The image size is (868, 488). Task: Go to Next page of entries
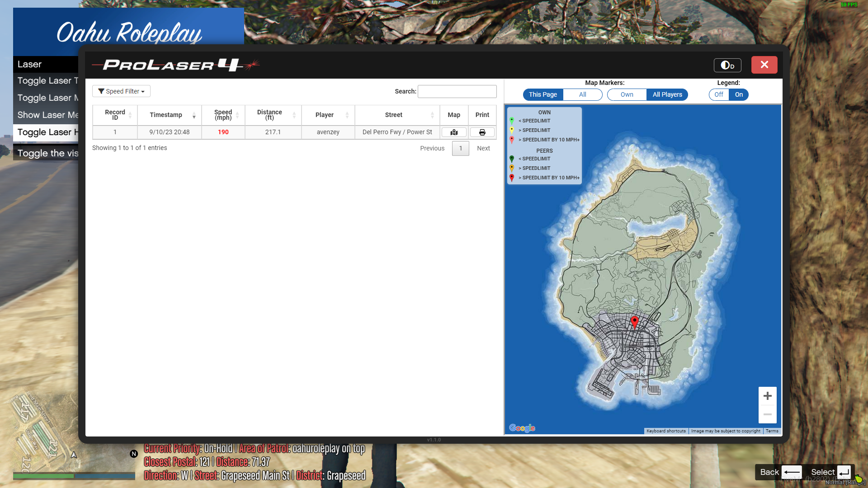pyautogui.click(x=483, y=148)
